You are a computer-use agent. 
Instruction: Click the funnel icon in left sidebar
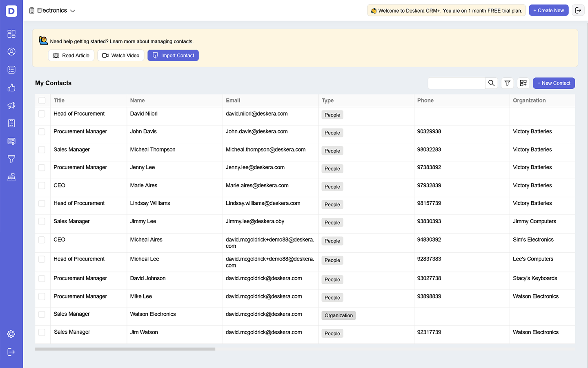point(11,159)
